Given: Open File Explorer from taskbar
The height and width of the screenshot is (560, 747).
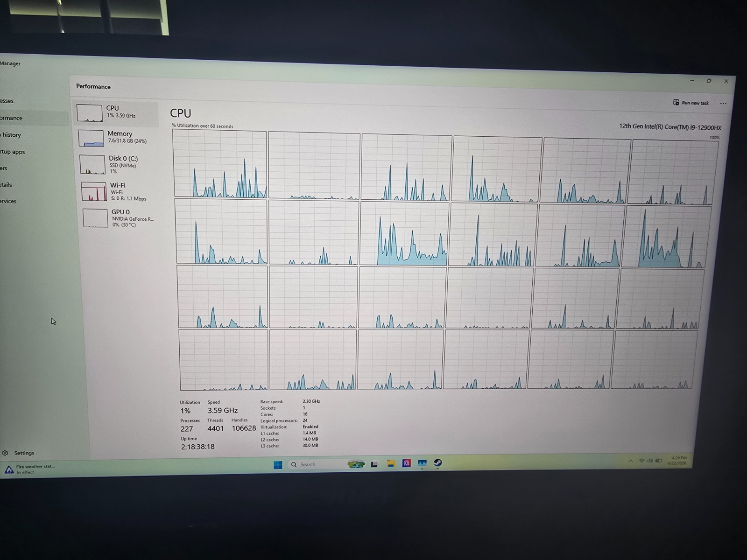Looking at the screenshot, I should click(391, 463).
